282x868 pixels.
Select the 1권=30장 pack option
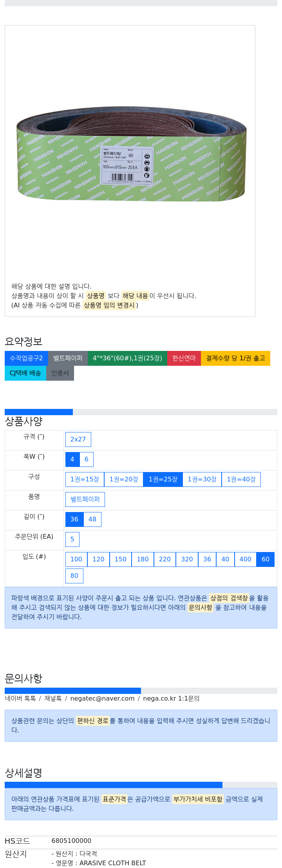point(202,479)
